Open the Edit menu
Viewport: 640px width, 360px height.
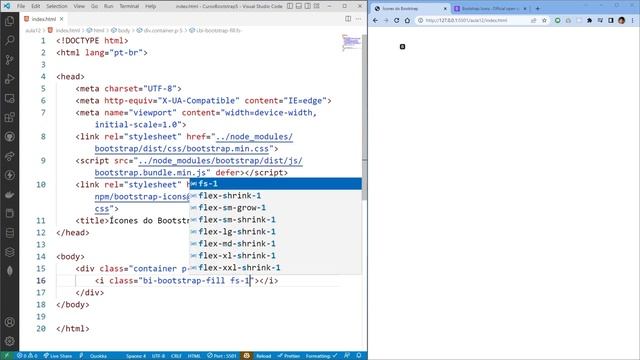pos(36,6)
